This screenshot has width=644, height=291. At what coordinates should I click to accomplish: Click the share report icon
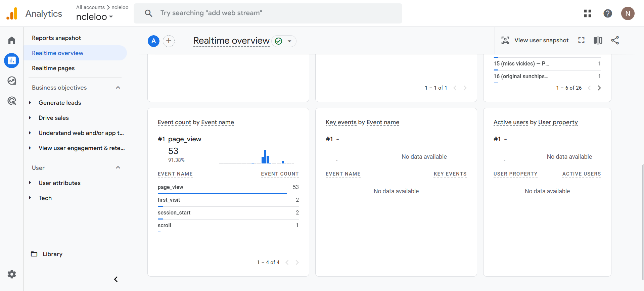[615, 41]
